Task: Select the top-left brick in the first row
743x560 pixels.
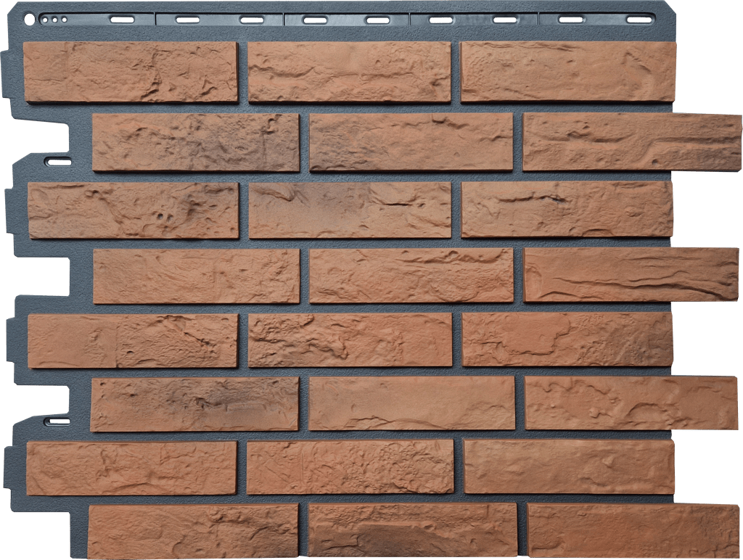Action: [x=131, y=71]
